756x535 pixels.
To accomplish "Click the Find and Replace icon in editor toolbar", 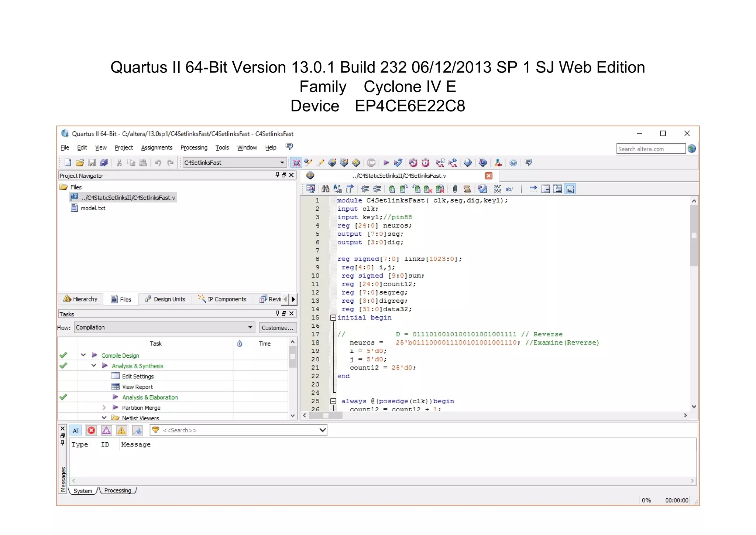I will (x=337, y=189).
